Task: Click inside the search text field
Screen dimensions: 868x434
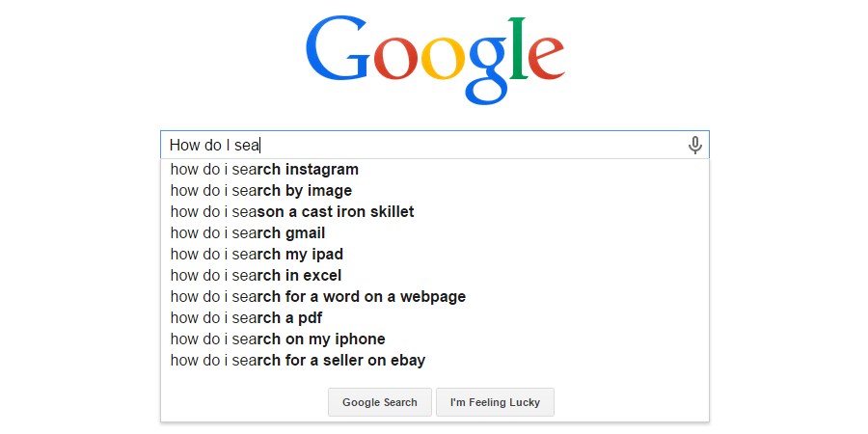Action: (x=435, y=145)
